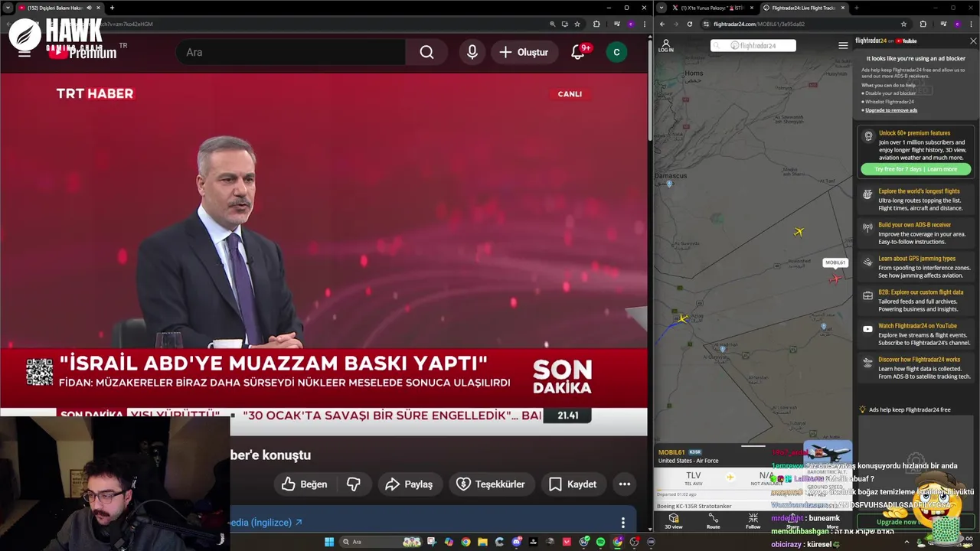Click Upgrade to remove ads link
The width and height of the screenshot is (980, 551).
[x=891, y=110]
